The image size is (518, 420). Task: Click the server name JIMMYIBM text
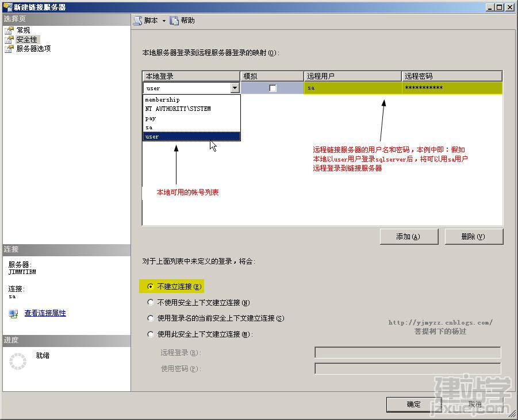[x=22, y=272]
